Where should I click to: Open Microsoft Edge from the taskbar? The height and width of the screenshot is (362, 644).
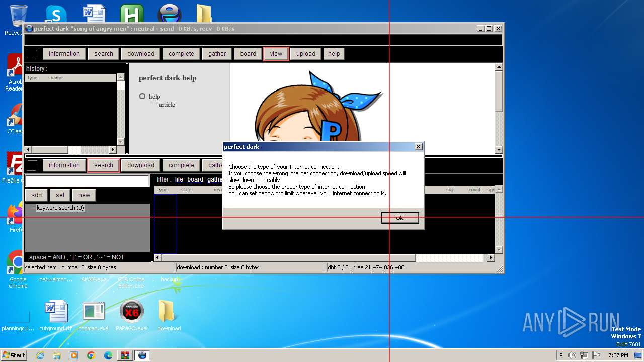coord(108,355)
